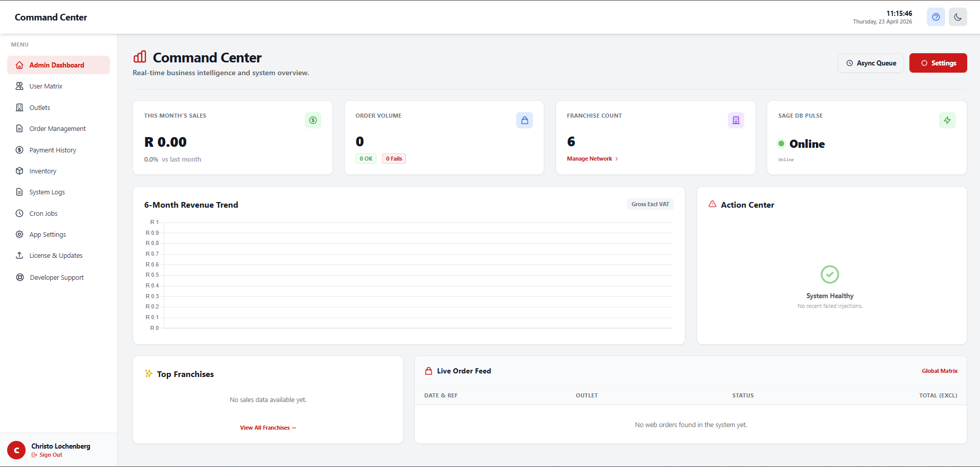Click the Cron Jobs clock icon
Screen dimensions: 980x467
[19, 213]
